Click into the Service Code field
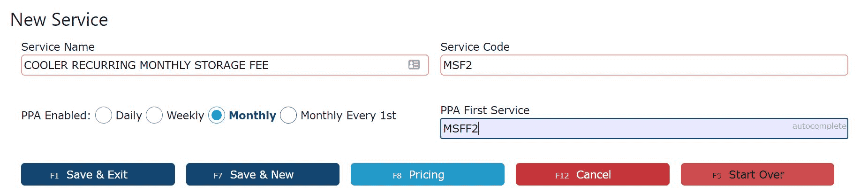Image resolution: width=868 pixels, height=194 pixels. coord(644,65)
